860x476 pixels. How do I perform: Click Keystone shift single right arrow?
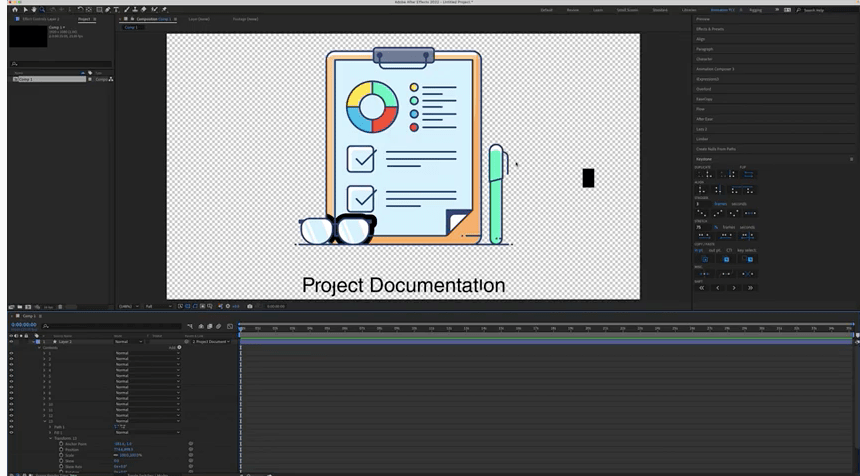[734, 287]
